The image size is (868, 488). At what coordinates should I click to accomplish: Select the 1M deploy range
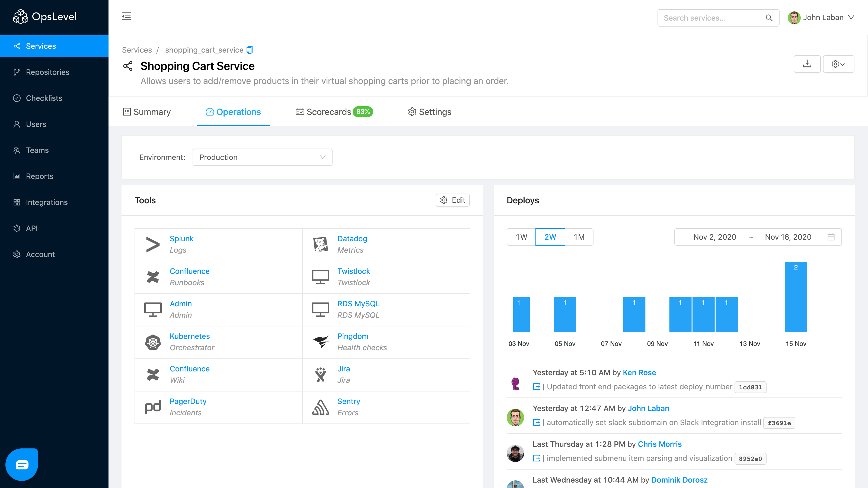[x=579, y=237]
